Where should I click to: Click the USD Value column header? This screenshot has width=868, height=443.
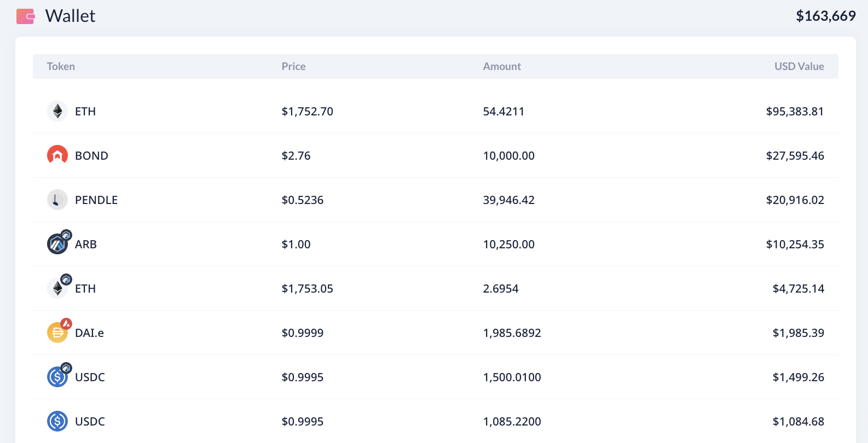pos(798,67)
